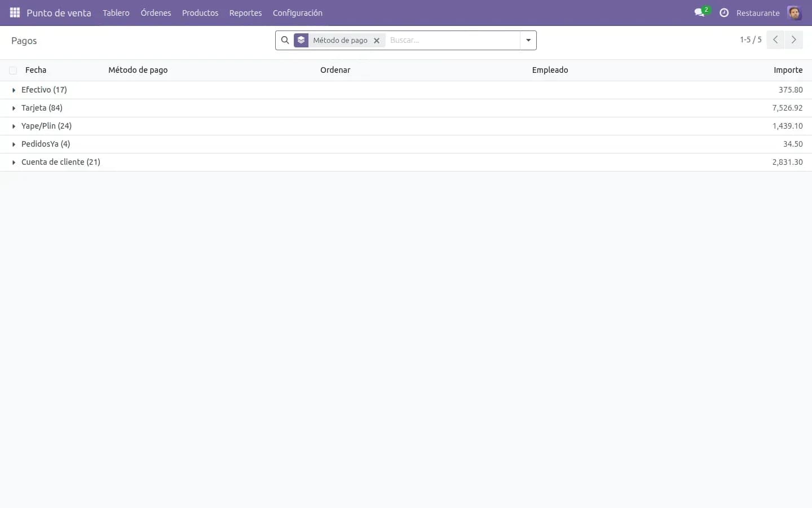Image resolution: width=812 pixels, height=508 pixels.
Task: Open the Configuración menu
Action: click(x=298, y=12)
